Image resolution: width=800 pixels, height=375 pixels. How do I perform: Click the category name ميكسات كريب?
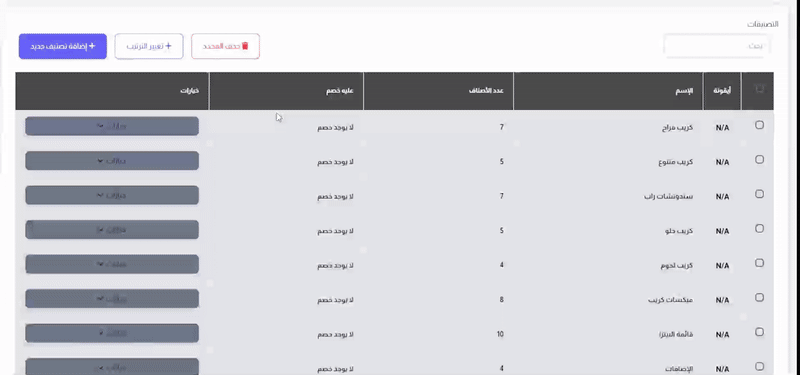click(x=670, y=300)
